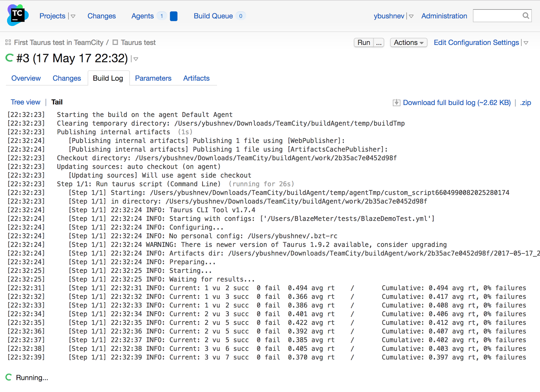Viewport: 540px width, 392px height.
Task: Expand the Edit Configuration Settings dropdown arrow
Action: coord(526,43)
